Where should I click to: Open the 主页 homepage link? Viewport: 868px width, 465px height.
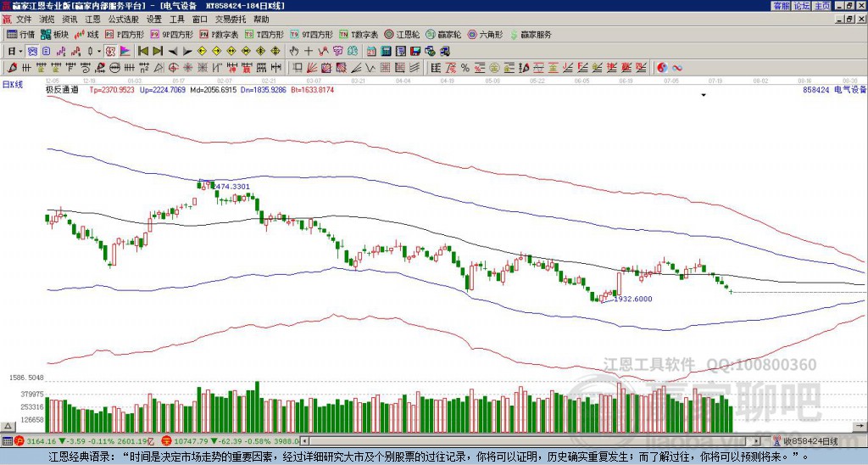click(x=821, y=6)
